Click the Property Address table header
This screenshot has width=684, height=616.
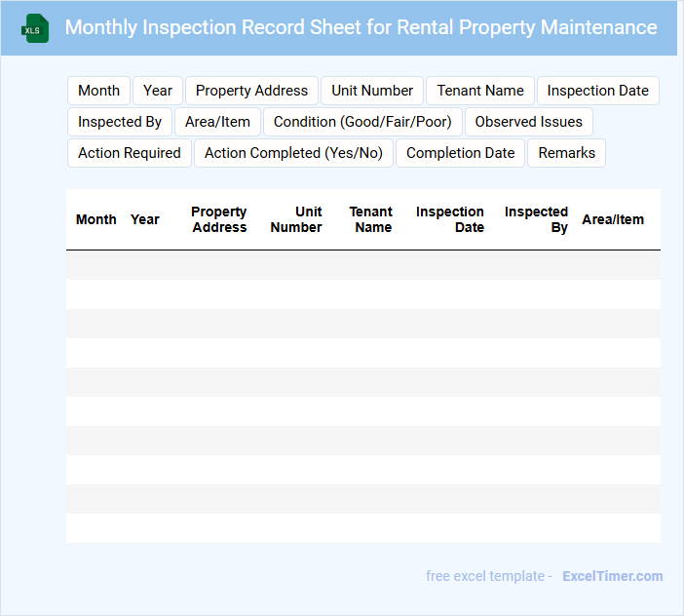219,219
